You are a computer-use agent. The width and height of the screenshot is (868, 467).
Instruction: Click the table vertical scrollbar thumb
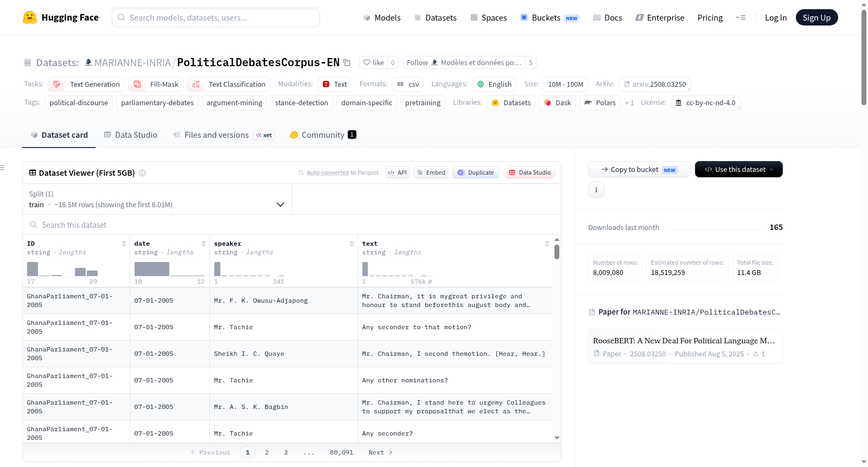tap(557, 252)
